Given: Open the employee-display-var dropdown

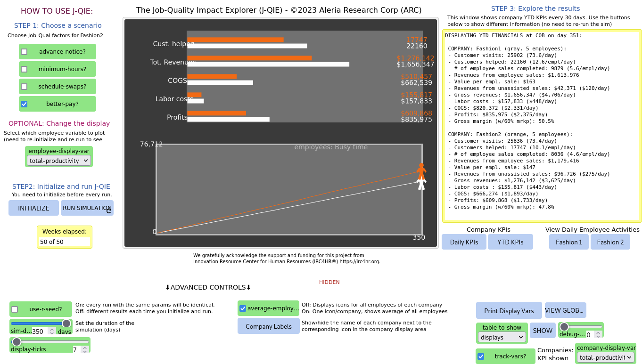Looking at the screenshot, I should point(59,161).
